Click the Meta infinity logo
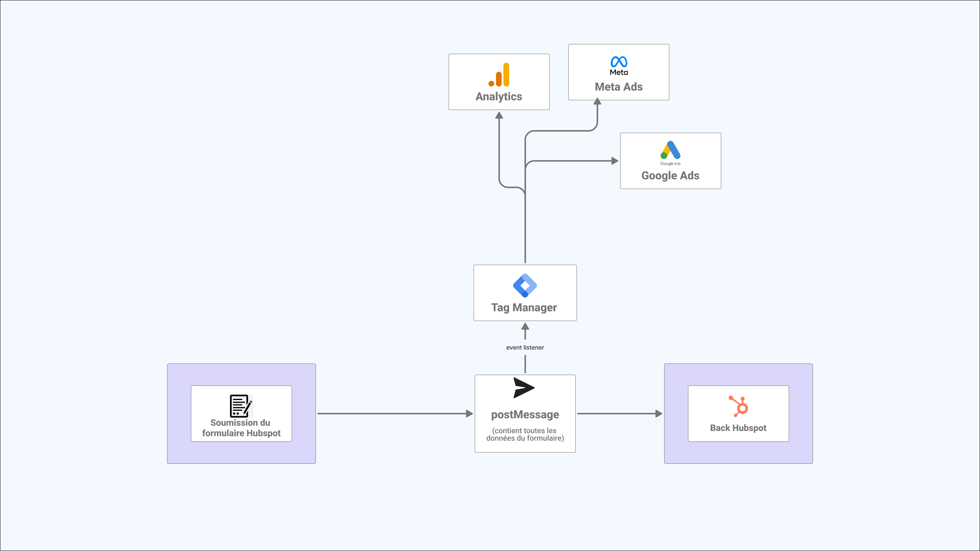The height and width of the screenshot is (551, 980). [619, 62]
